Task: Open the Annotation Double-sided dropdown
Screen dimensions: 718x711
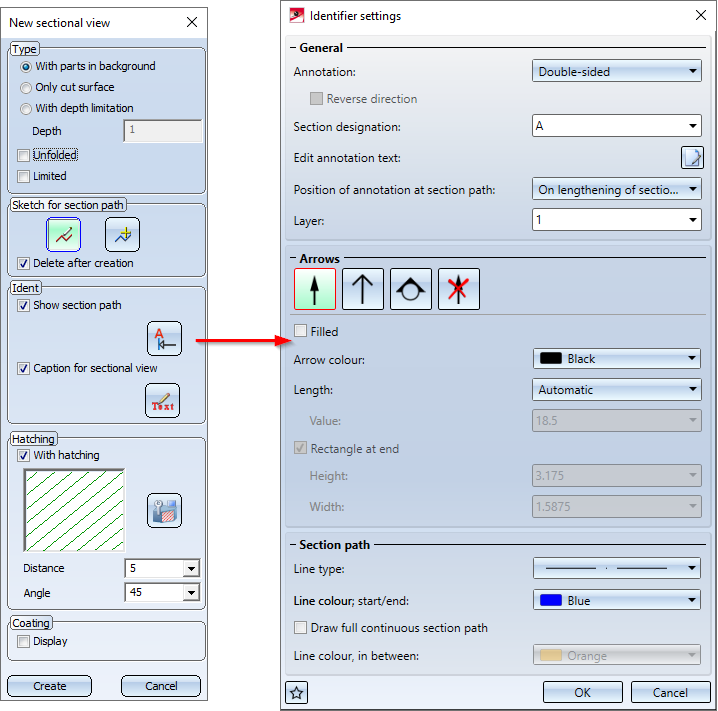Action: coord(617,71)
